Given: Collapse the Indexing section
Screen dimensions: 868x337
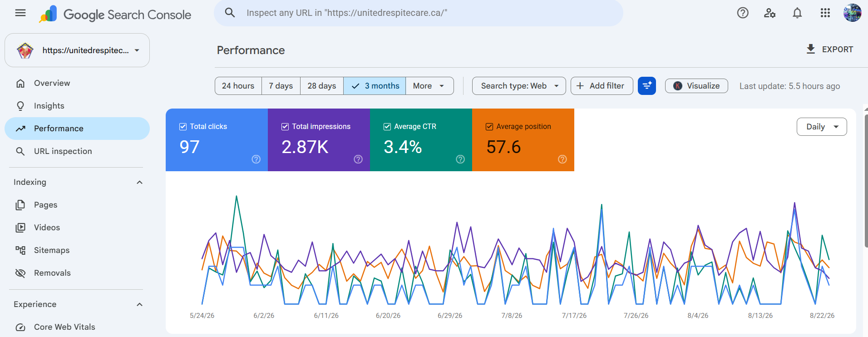Looking at the screenshot, I should click(x=140, y=182).
